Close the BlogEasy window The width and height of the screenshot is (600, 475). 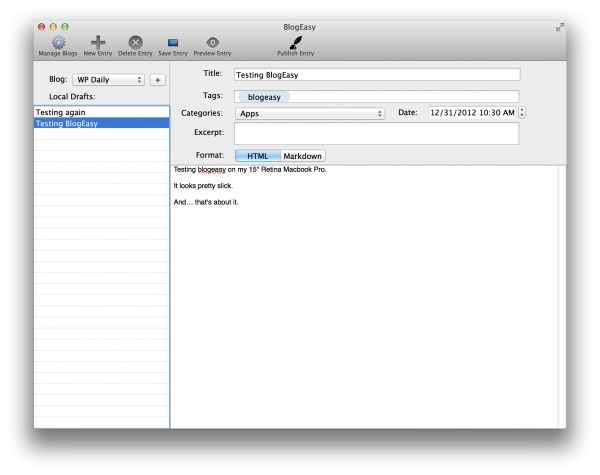coord(41,27)
